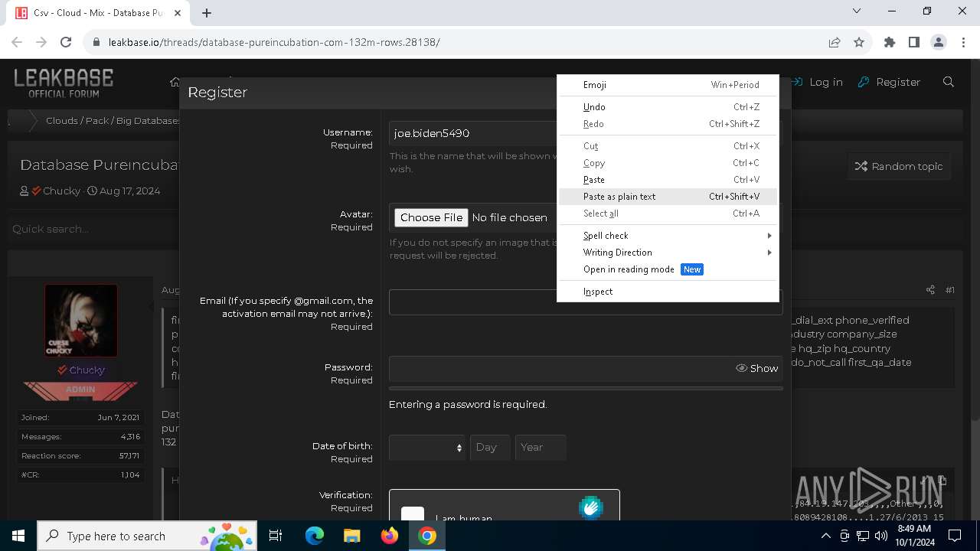Viewport: 980px width, 551px height.
Task: Reload the page with refresh icon
Action: tap(66, 42)
